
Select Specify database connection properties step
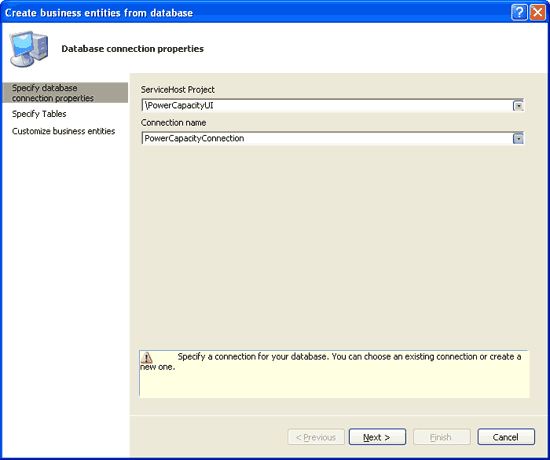click(65, 93)
